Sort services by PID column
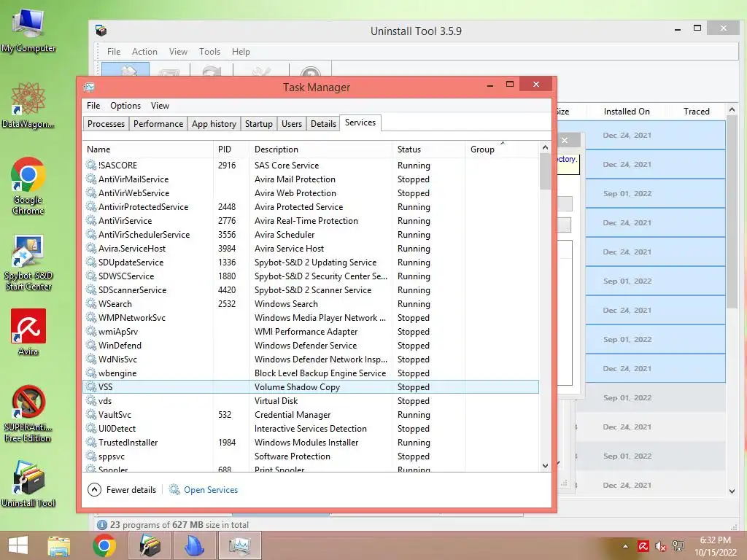The height and width of the screenshot is (560, 747). pos(231,149)
